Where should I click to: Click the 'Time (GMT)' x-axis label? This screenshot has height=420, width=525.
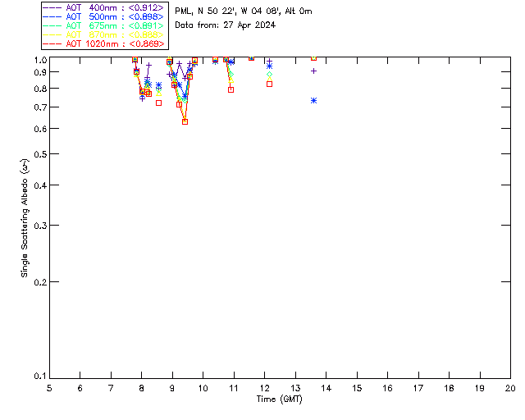point(279,399)
